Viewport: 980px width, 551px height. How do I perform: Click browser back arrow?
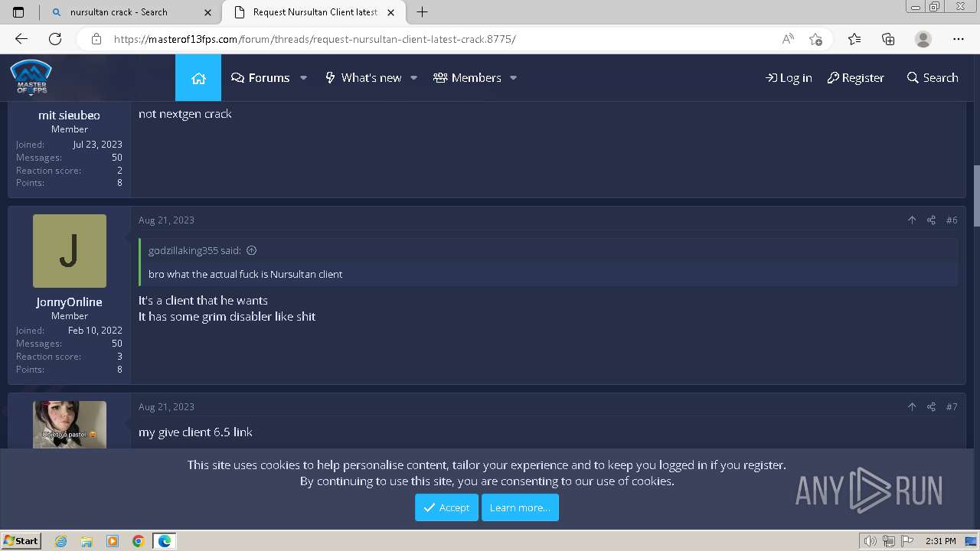pos(21,39)
